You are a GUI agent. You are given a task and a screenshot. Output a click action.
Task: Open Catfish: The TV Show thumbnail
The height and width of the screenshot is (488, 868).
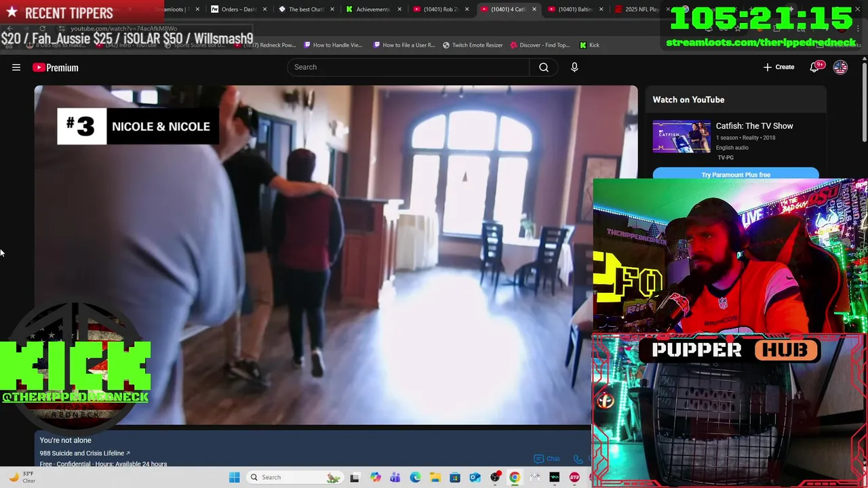pyautogui.click(x=682, y=137)
